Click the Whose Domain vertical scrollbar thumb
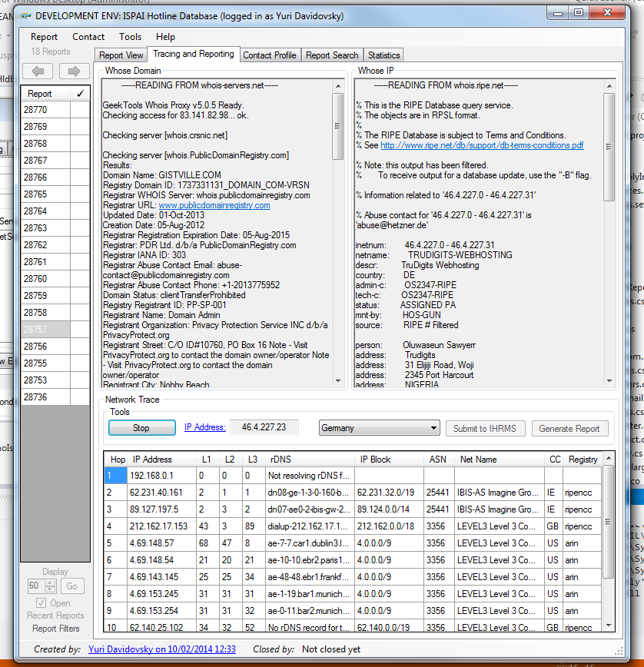Image resolution: width=644 pixels, height=667 pixels. 337,126
